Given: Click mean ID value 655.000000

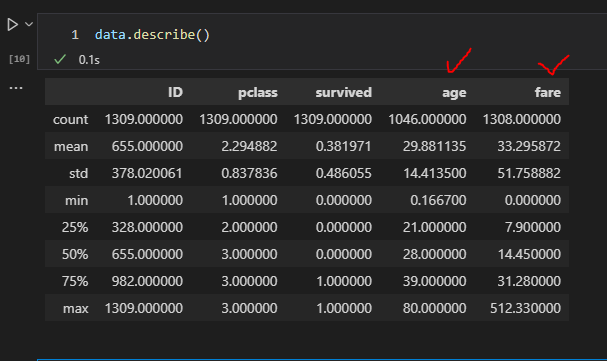Looking at the screenshot, I should (147, 146).
